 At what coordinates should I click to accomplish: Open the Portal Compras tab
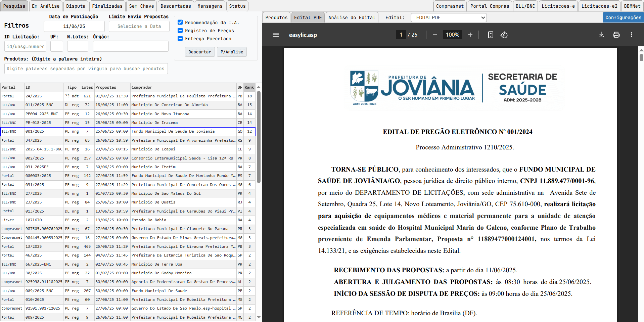pyautogui.click(x=490, y=6)
